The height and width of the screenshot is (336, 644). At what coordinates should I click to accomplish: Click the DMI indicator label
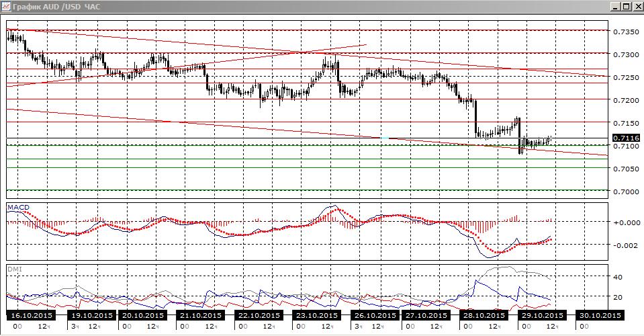(x=15, y=269)
